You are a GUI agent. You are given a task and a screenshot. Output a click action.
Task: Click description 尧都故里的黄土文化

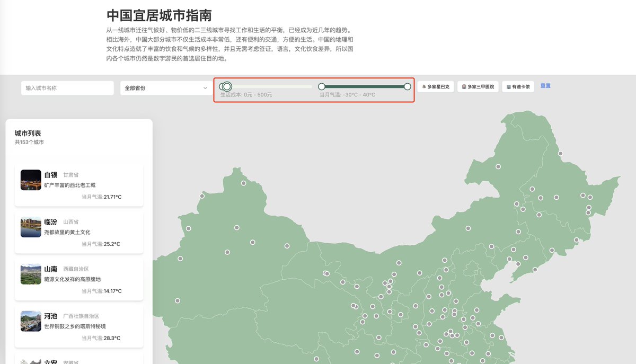click(x=67, y=232)
